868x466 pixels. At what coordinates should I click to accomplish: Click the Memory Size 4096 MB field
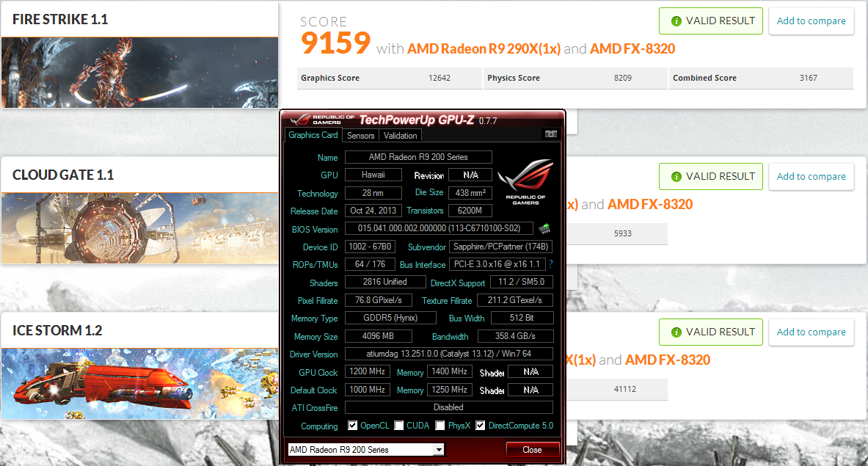pyautogui.click(x=378, y=336)
